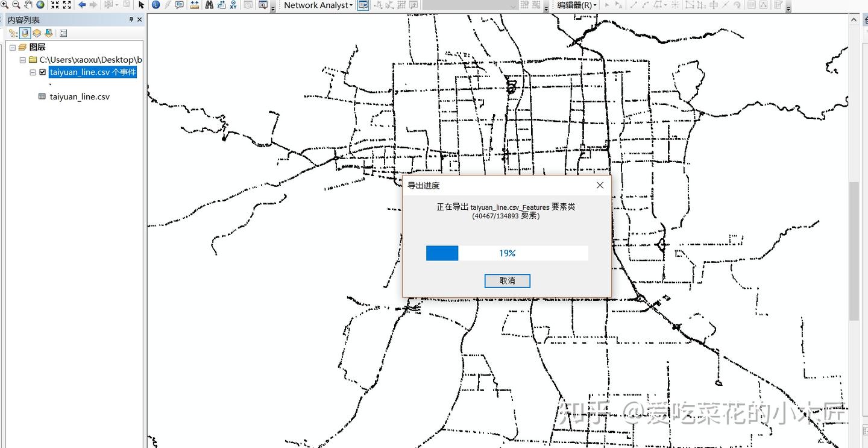Click the Editor Attributes window icon
The height and width of the screenshot is (448, 868).
click(751, 5)
